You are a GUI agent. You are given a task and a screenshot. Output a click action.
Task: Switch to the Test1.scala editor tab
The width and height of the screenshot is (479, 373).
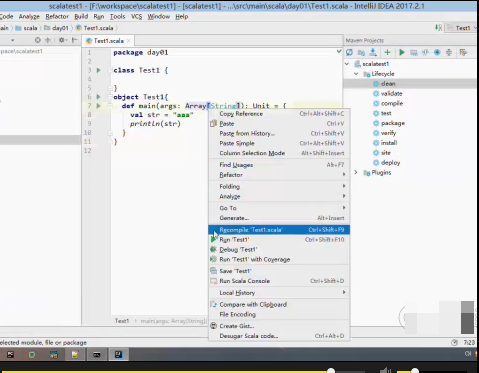coord(108,41)
